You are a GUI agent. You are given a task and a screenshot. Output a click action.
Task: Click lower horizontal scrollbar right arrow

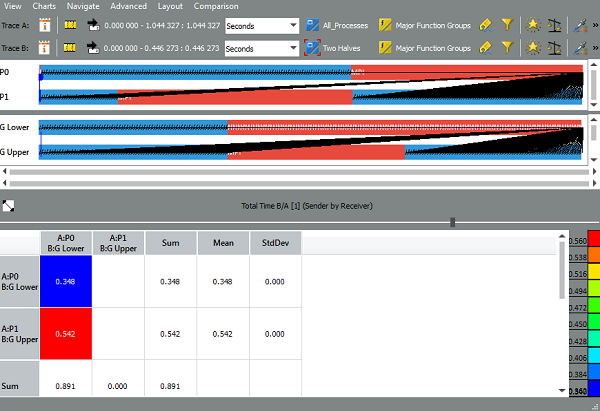[x=595, y=183]
